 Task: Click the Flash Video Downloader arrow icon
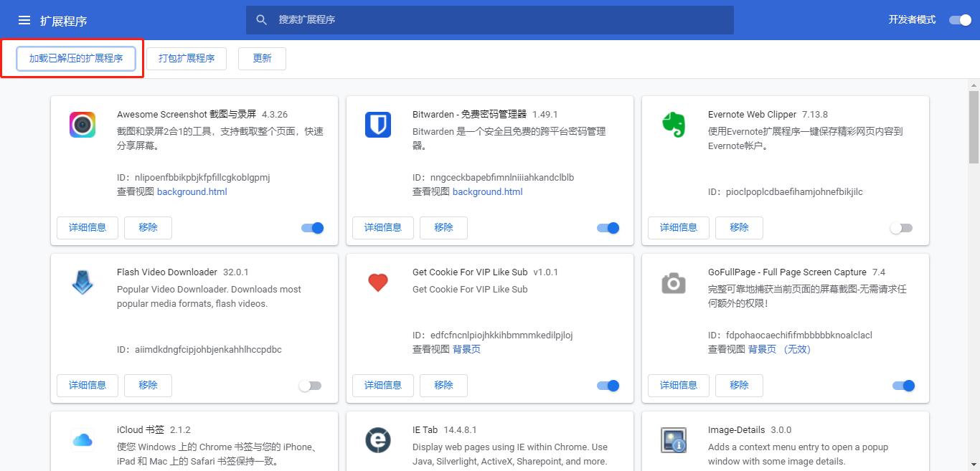click(82, 282)
